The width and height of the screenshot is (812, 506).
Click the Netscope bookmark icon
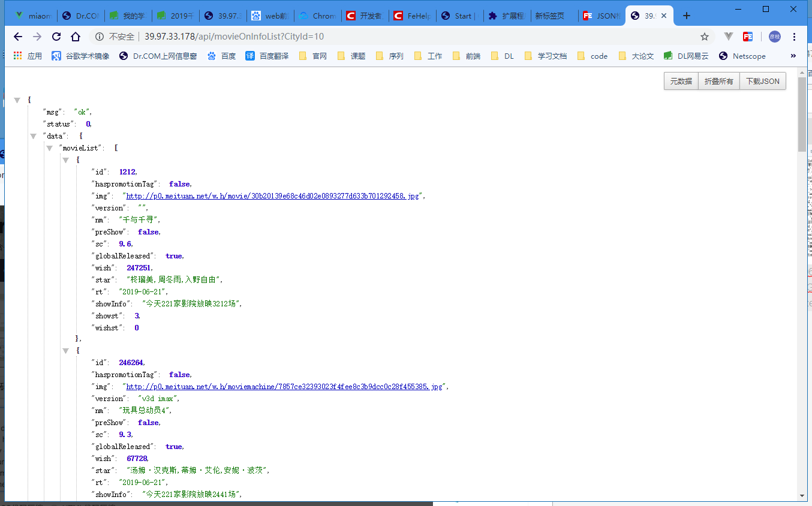(x=723, y=56)
